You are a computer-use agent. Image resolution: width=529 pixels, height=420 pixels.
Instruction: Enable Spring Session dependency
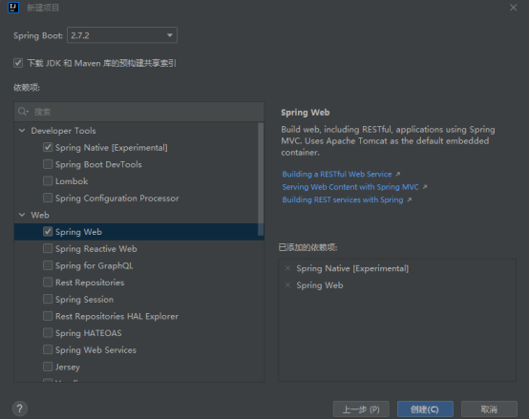tap(48, 299)
